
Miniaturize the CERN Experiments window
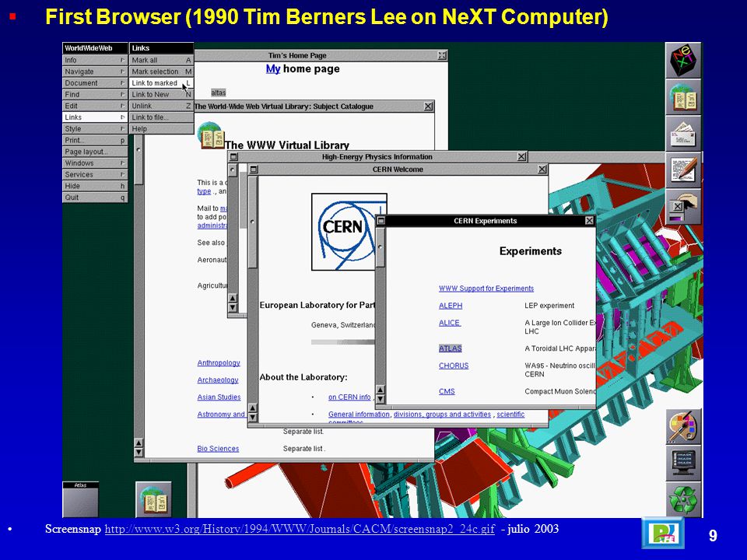tap(381, 220)
